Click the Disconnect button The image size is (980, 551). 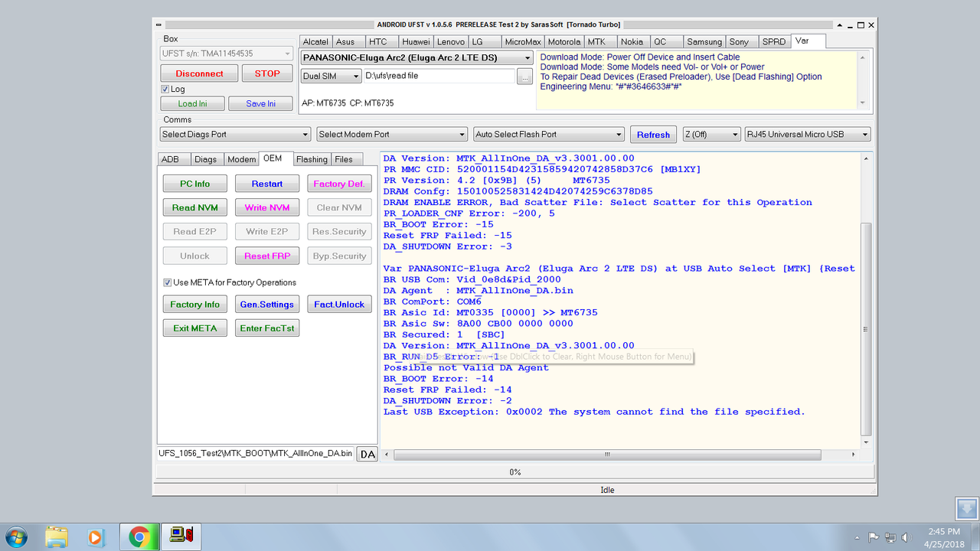click(x=199, y=73)
